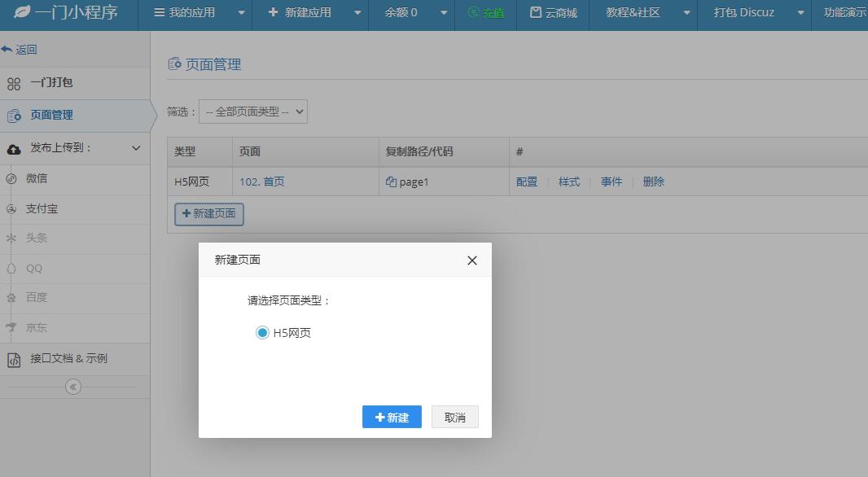Image resolution: width=868 pixels, height=477 pixels.
Task: Expand the 新建应用 dropdown arrow
Action: point(357,13)
